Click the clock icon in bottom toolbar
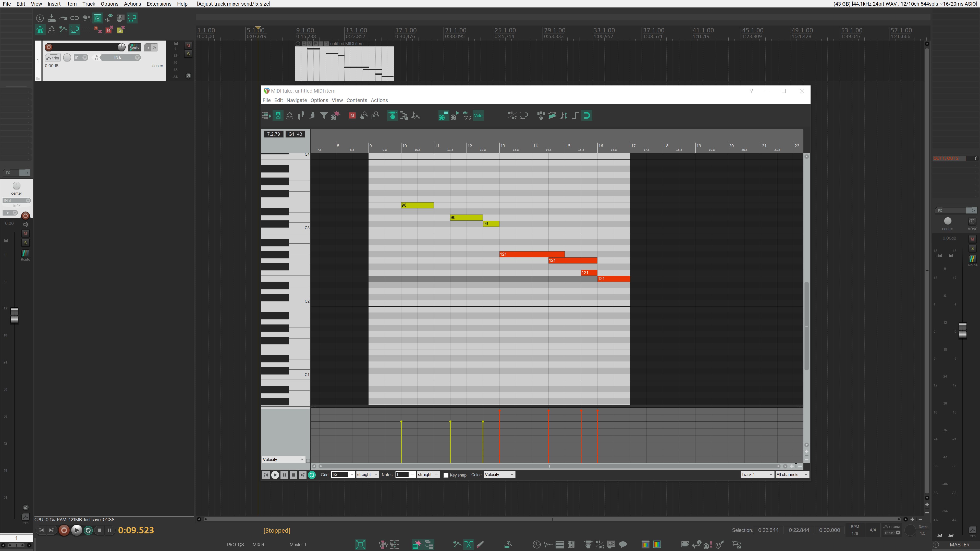The height and width of the screenshot is (551, 980). click(x=536, y=545)
